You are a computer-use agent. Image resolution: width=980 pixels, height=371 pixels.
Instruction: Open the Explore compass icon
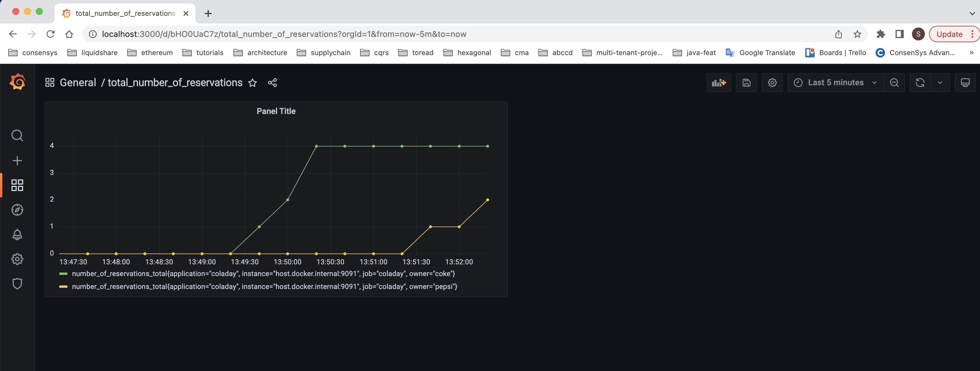pyautogui.click(x=17, y=210)
